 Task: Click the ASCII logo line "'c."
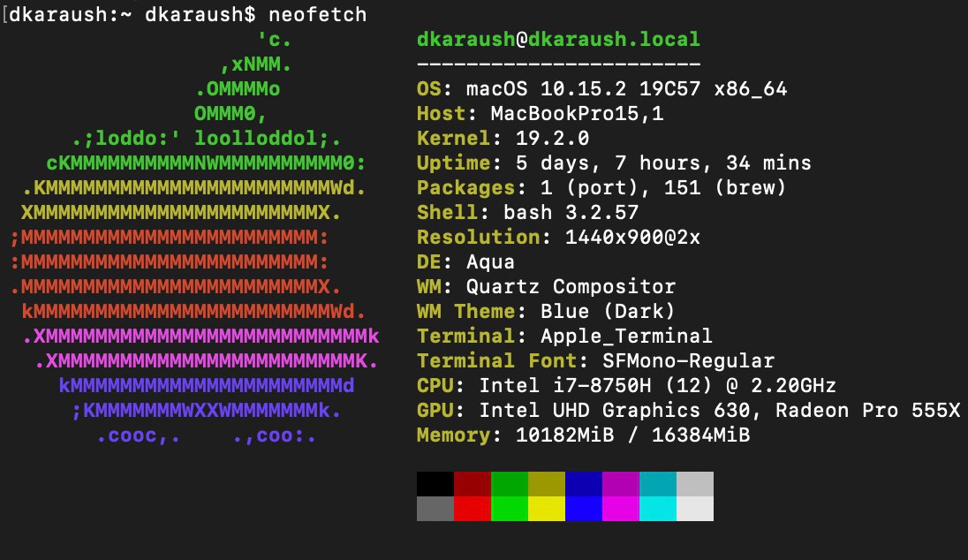274,40
